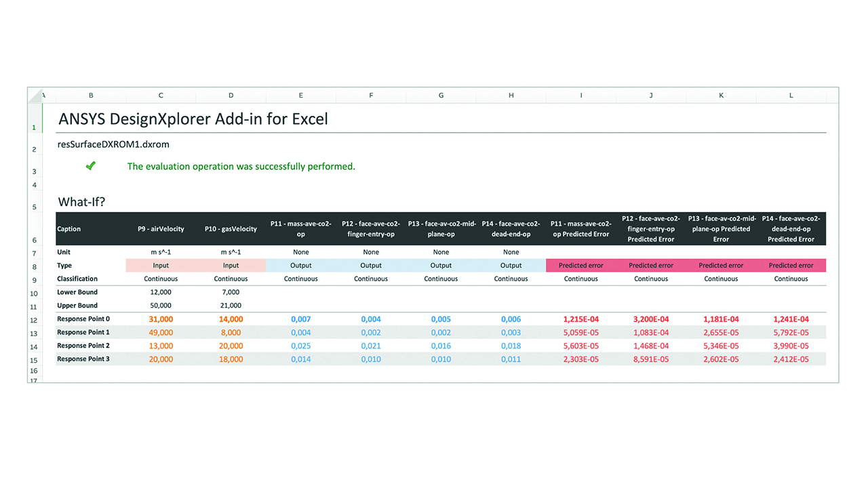868x488 pixels.
Task: Click the airVelocity value '31,000' in Response Point 0
Action: click(x=161, y=319)
